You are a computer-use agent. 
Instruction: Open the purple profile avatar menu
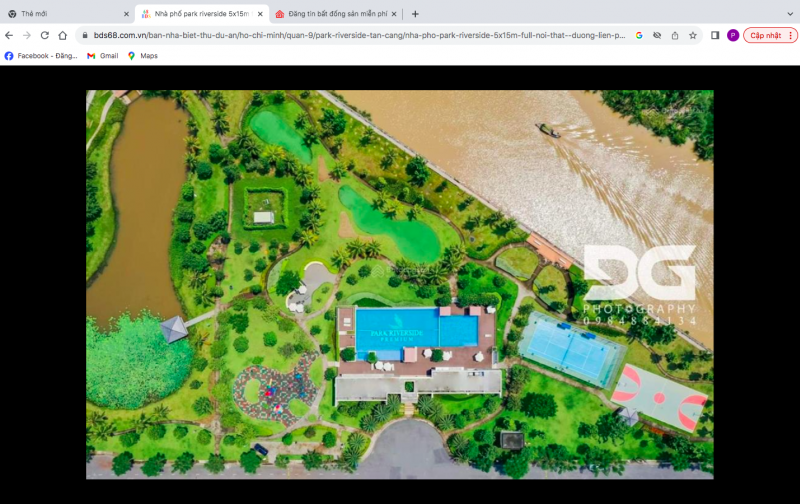733,35
